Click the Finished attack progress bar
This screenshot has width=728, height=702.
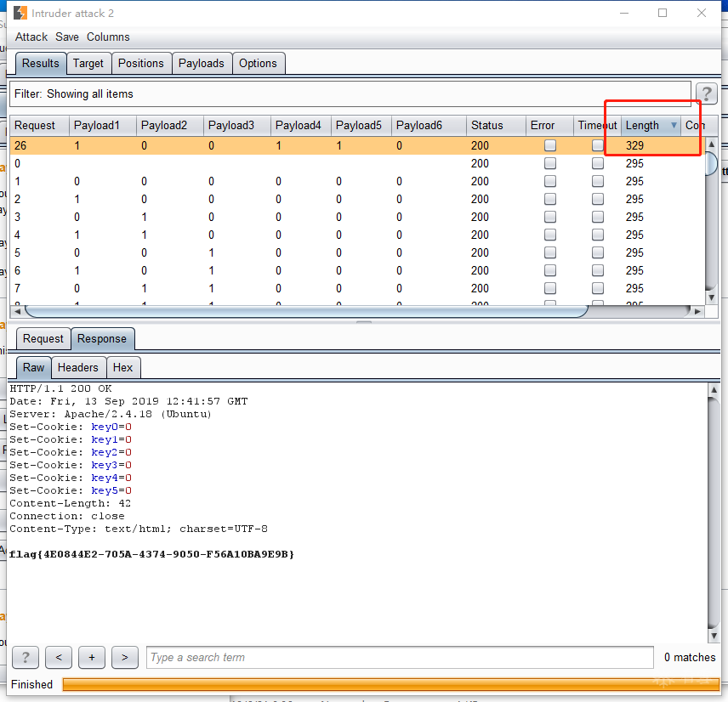391,684
